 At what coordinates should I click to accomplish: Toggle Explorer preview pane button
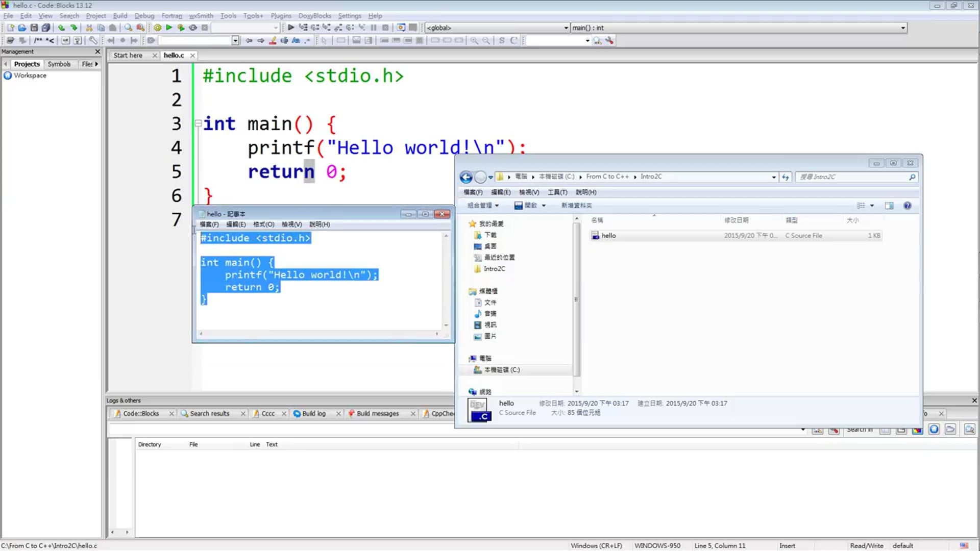point(889,206)
